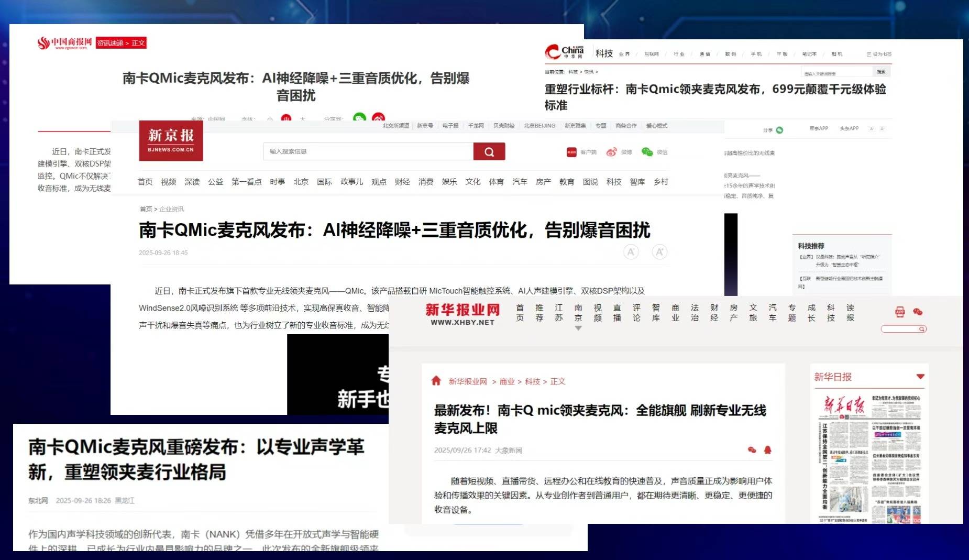Switch to the 科技 tab in the 新京报 navigation
The width and height of the screenshot is (969, 560).
coord(613,182)
